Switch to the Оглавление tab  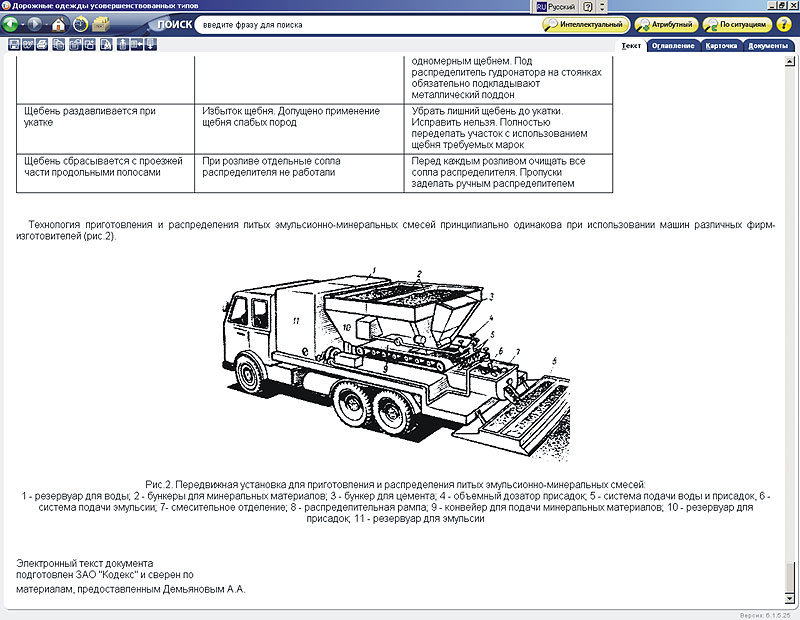click(x=671, y=45)
